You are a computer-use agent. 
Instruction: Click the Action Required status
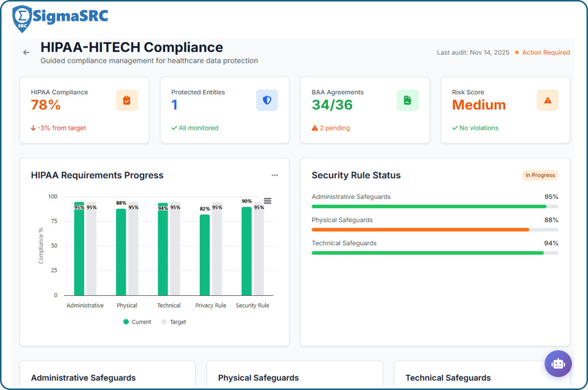point(542,52)
